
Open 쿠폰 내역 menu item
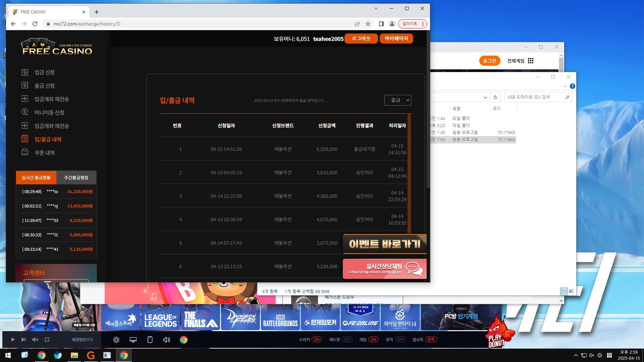[45, 153]
